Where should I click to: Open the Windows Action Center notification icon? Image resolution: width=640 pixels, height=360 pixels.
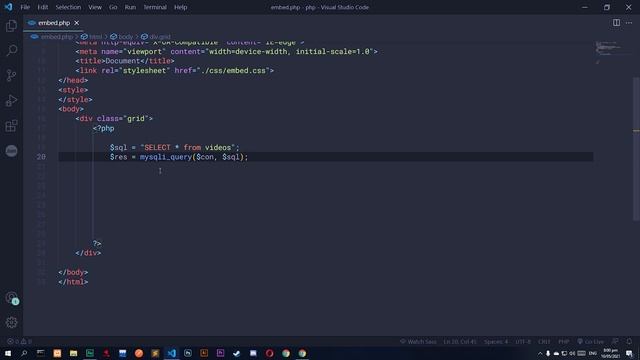(629, 353)
